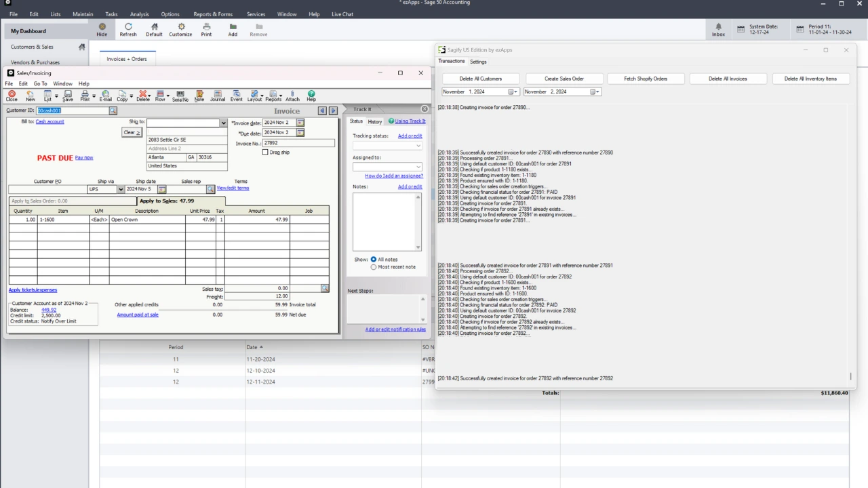Image resolution: width=868 pixels, height=488 pixels.
Task: Click Amount paid at sale link
Action: tap(138, 314)
